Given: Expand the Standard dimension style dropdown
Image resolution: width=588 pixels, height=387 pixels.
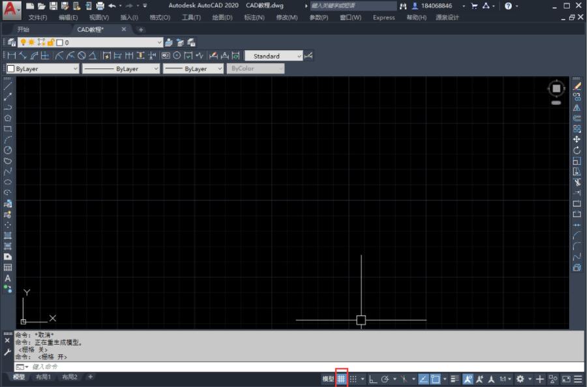Looking at the screenshot, I should [299, 57].
